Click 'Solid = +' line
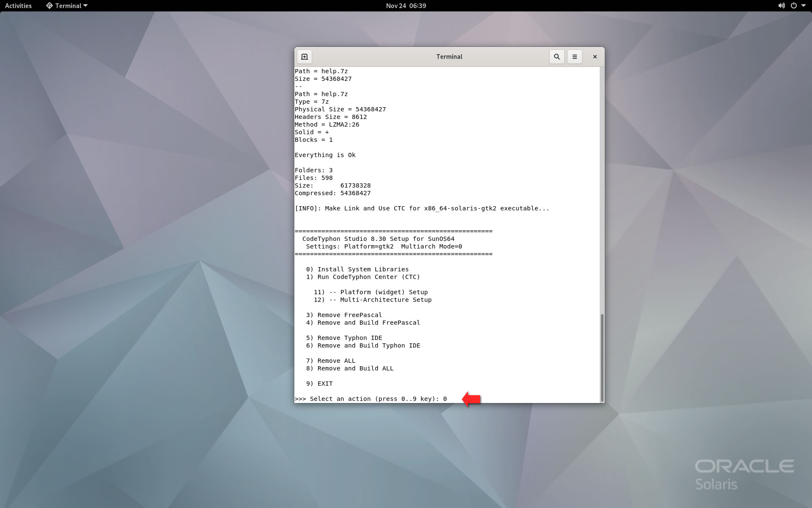Viewport: 812px width, 508px height. (x=312, y=132)
